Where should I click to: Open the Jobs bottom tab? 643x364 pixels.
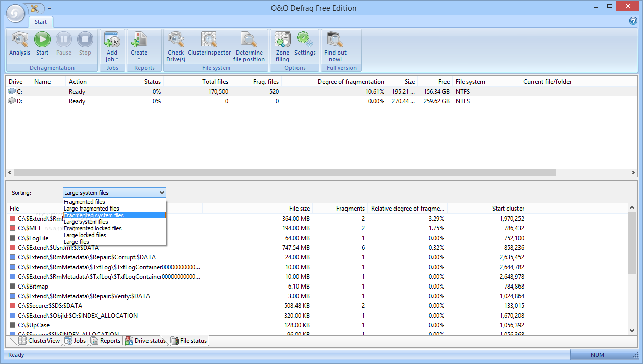75,341
